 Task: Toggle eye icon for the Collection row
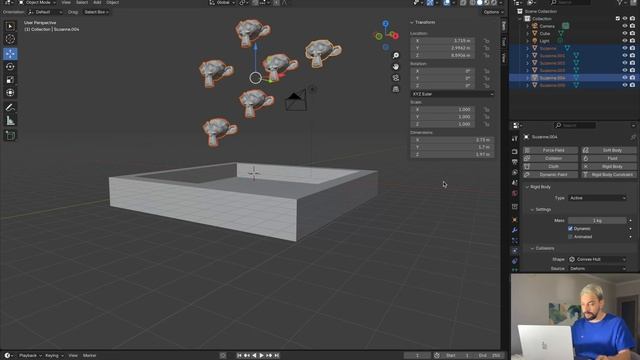point(624,19)
